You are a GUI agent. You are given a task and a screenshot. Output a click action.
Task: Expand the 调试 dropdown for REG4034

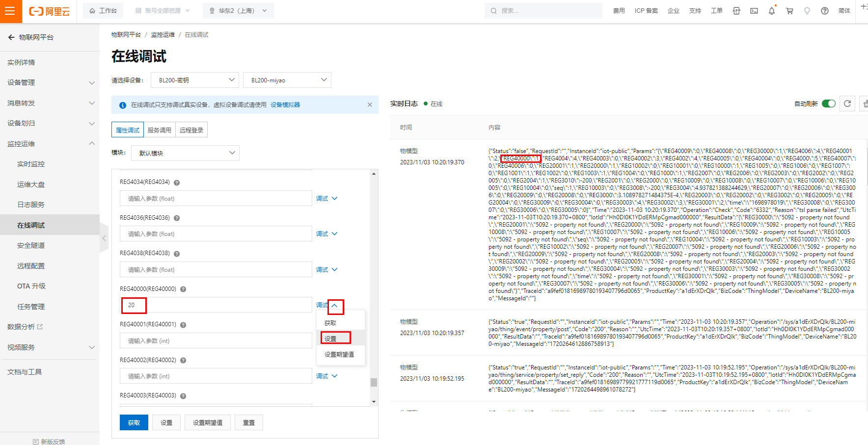327,199
